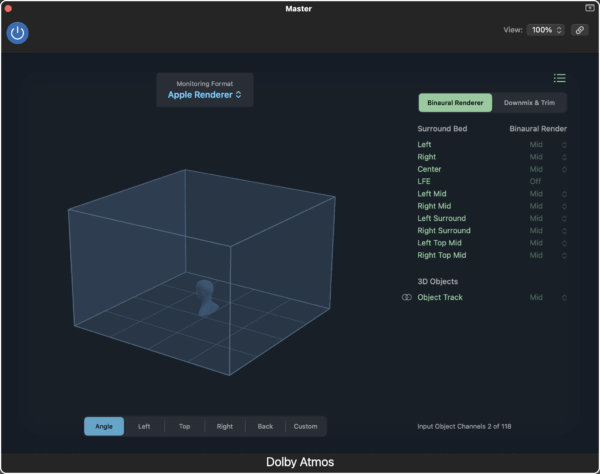Screen dimensions: 600x474
Task: Toggle the plug-in power button
Action: 18,32
